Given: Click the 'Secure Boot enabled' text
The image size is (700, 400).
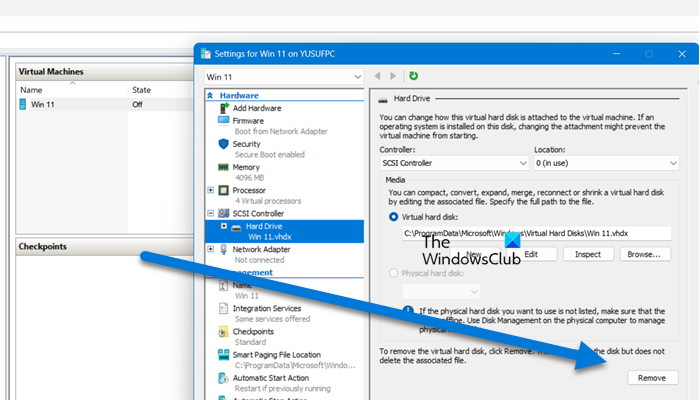Looking at the screenshot, I should point(270,154).
